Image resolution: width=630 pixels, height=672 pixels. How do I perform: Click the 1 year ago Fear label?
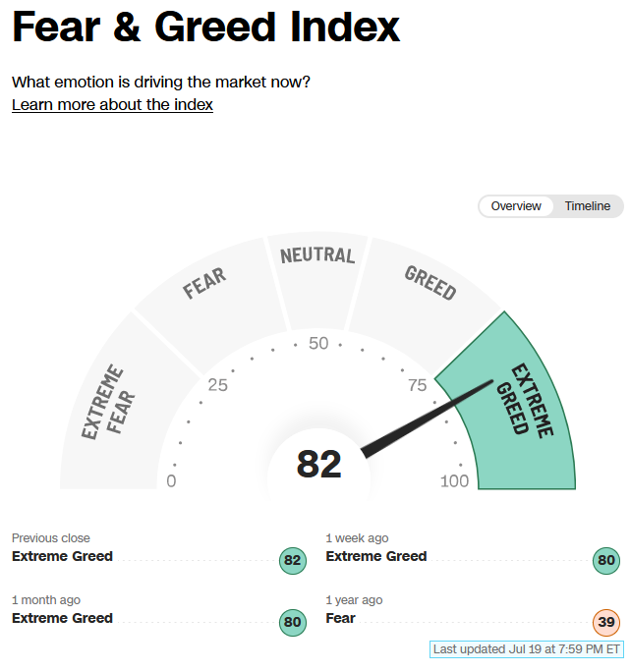click(340, 618)
